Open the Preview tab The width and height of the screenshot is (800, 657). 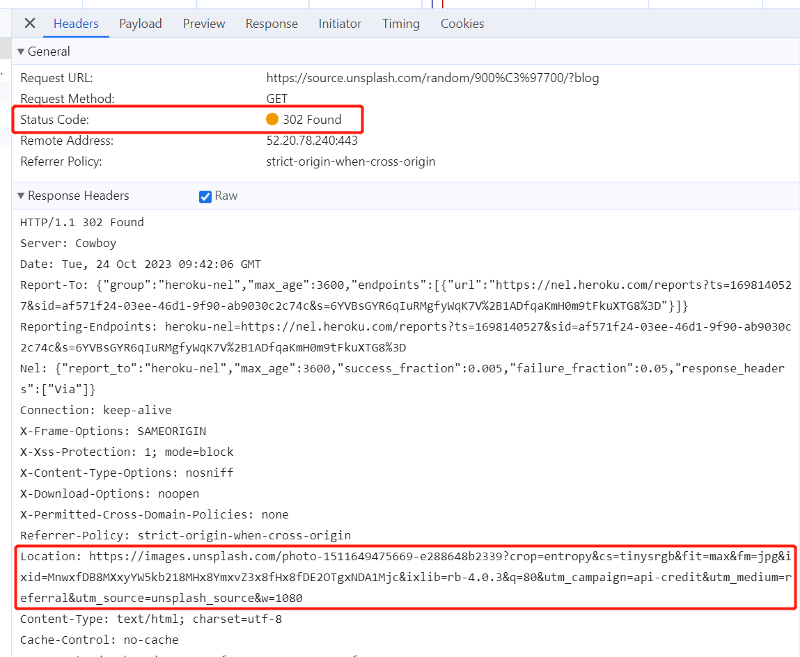[204, 23]
